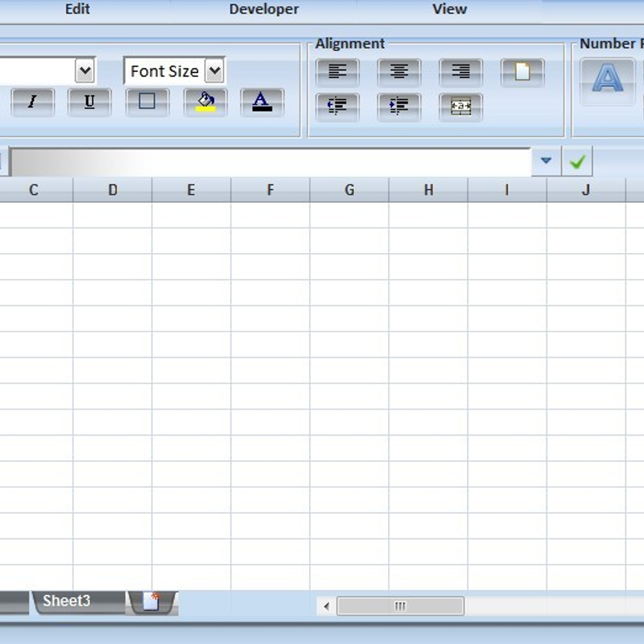Decrease the indent of cell text

point(337,106)
